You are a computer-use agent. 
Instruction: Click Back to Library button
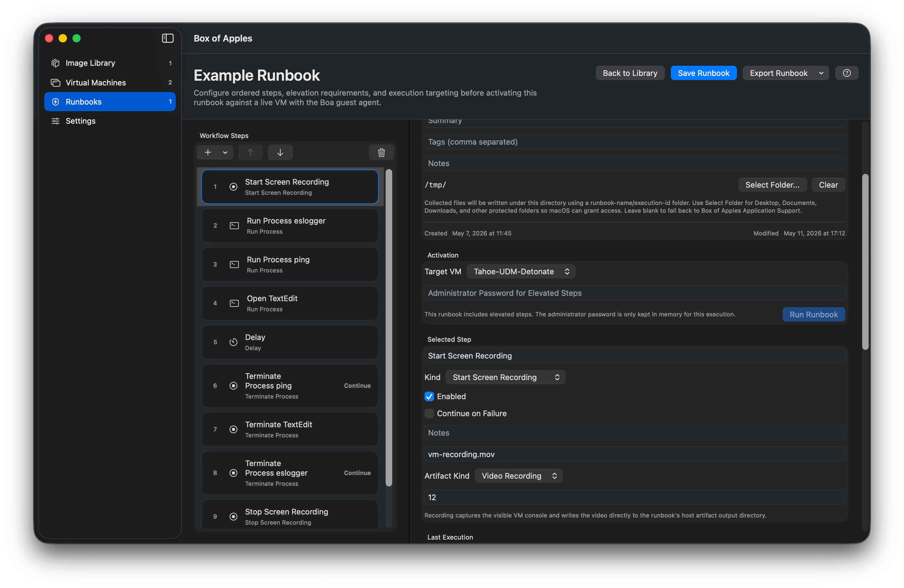(630, 73)
